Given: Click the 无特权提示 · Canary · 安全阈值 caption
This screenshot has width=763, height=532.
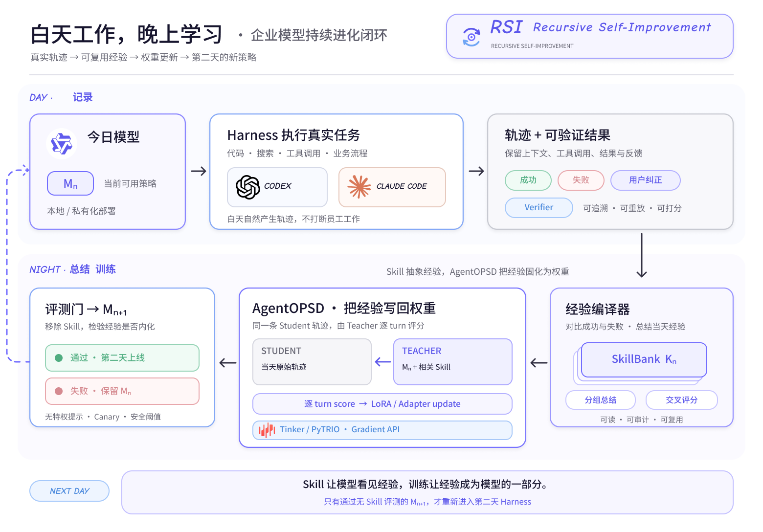Looking at the screenshot, I should coord(103,417).
